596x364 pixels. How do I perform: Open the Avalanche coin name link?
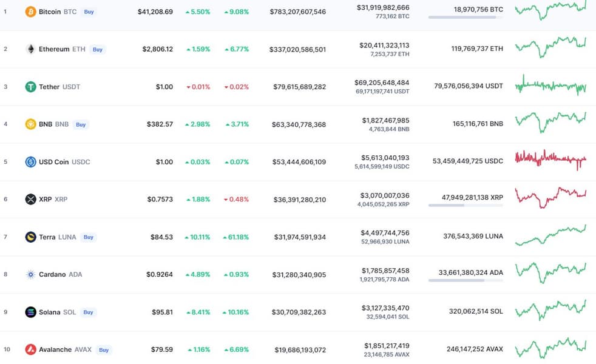point(55,349)
